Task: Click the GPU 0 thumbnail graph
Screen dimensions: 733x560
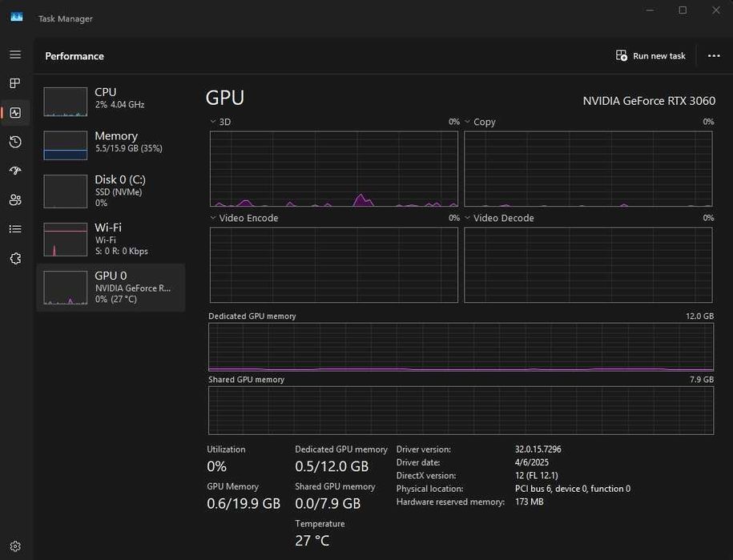Action: pos(66,288)
